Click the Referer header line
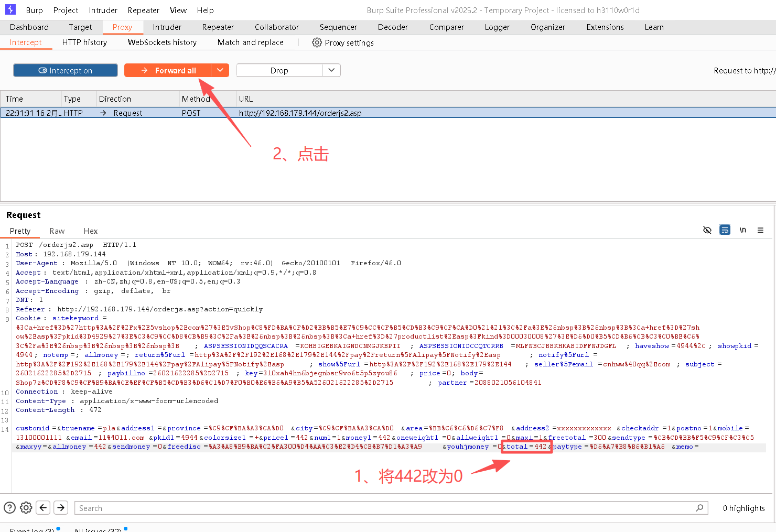 click(x=139, y=309)
